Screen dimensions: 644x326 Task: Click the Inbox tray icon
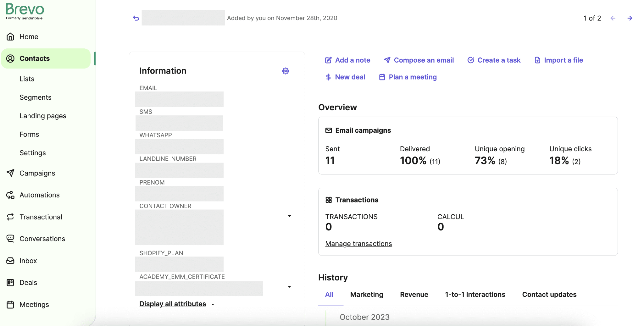click(10, 261)
